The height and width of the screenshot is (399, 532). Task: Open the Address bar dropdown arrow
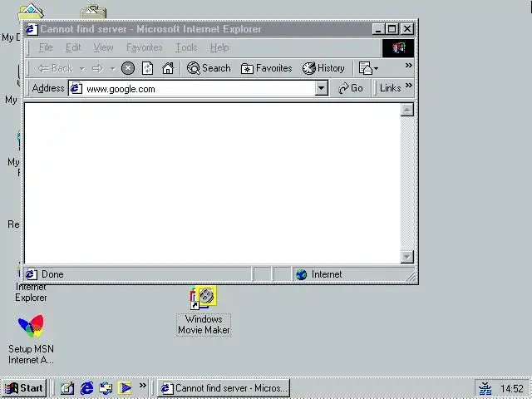coord(321,88)
